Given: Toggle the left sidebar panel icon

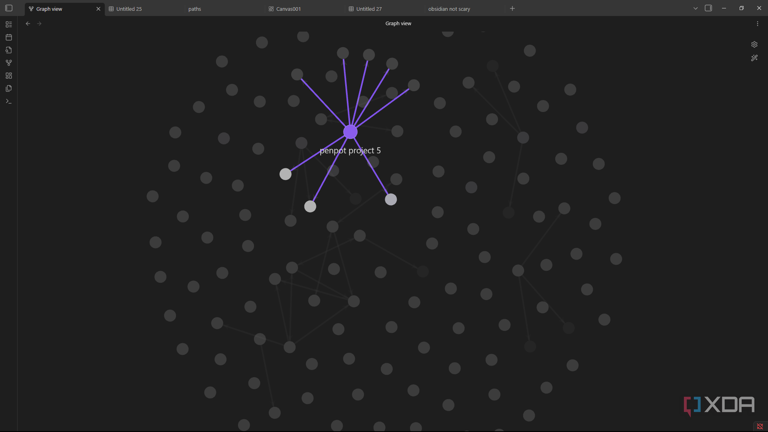Looking at the screenshot, I should [9, 8].
